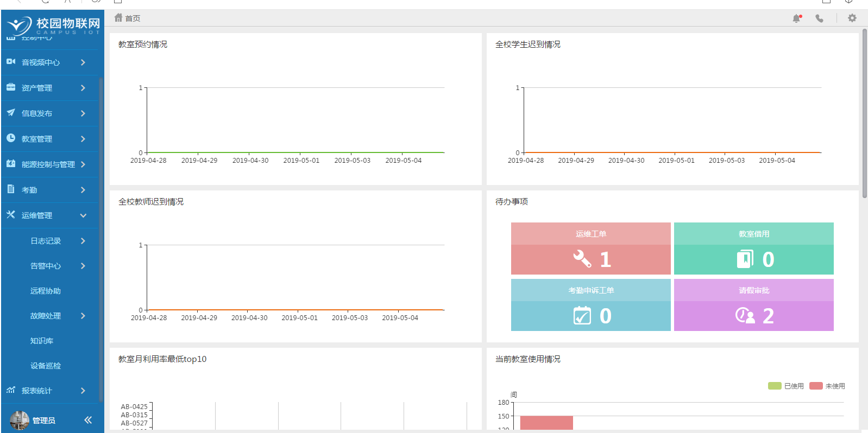Collapse sidebar with double-arrow icon
Image resolution: width=868 pixels, height=433 pixels.
pos(88,419)
